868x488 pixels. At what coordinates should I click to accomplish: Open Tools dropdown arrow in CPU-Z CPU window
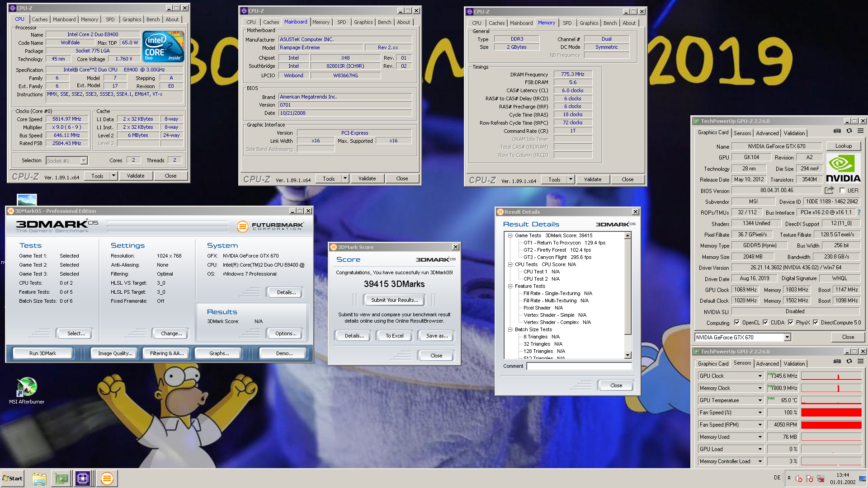[114, 176]
